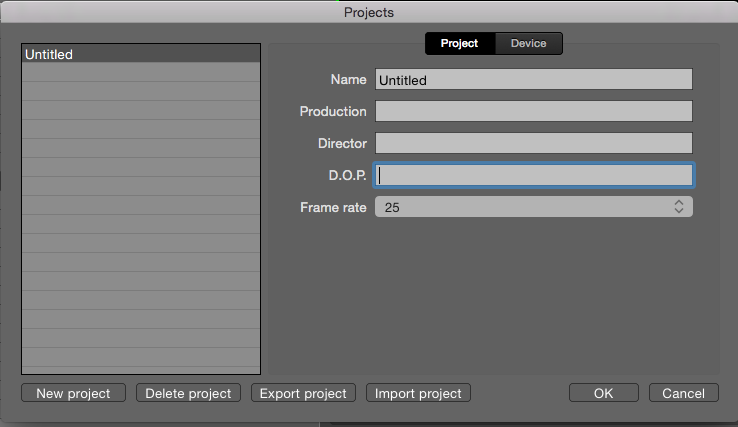
Task: Confirm with the OK button
Action: [603, 393]
